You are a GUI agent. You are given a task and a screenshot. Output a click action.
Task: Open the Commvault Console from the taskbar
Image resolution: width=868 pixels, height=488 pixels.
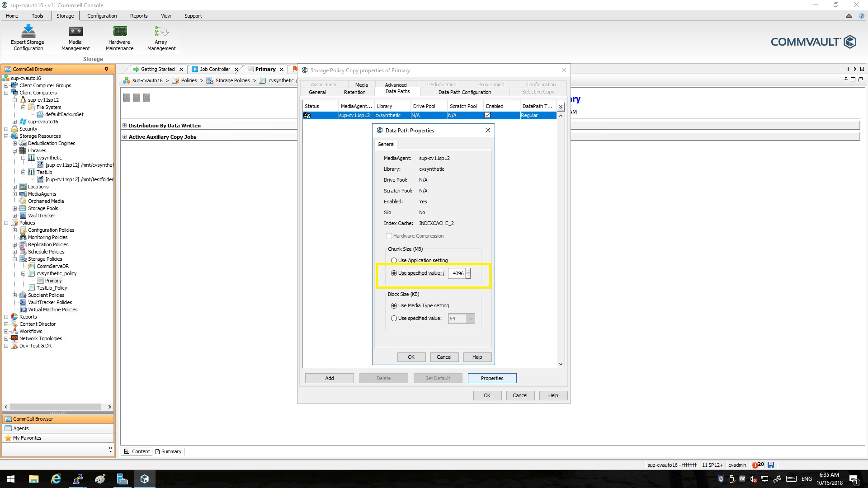click(x=145, y=479)
